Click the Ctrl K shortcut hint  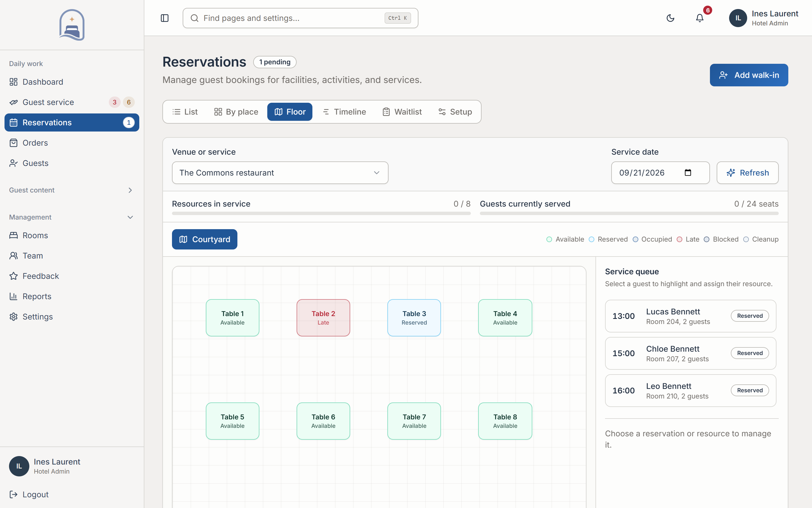click(x=398, y=18)
